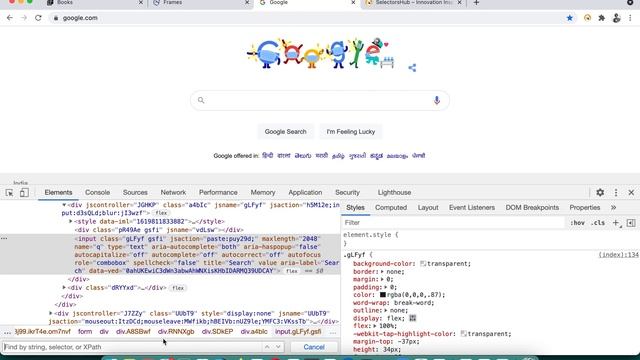Screen dimensions: 640x360
Task: Activate the DevTools inspect element picker
Action: click(x=9, y=193)
